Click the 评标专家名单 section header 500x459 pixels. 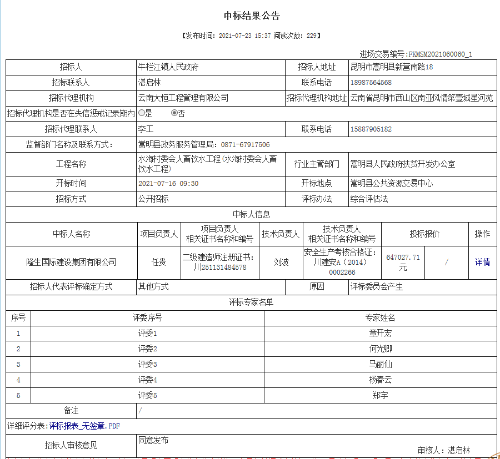(x=251, y=302)
